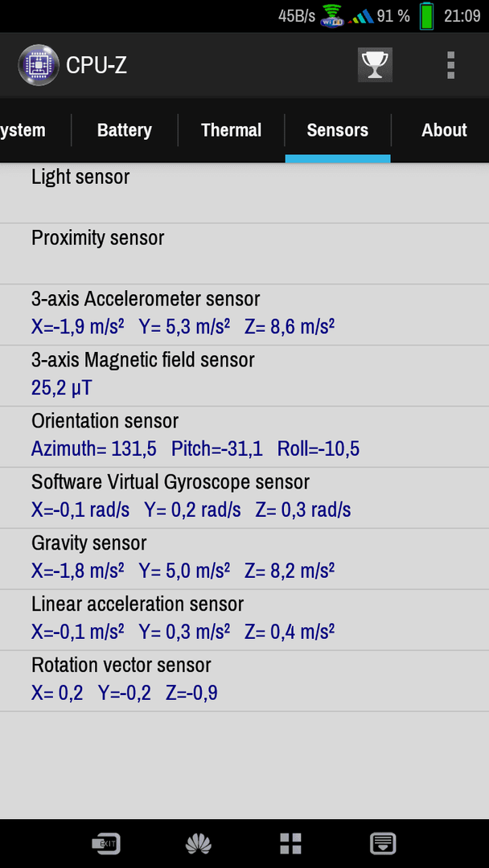
Task: Open the About tab
Action: pyautogui.click(x=444, y=130)
